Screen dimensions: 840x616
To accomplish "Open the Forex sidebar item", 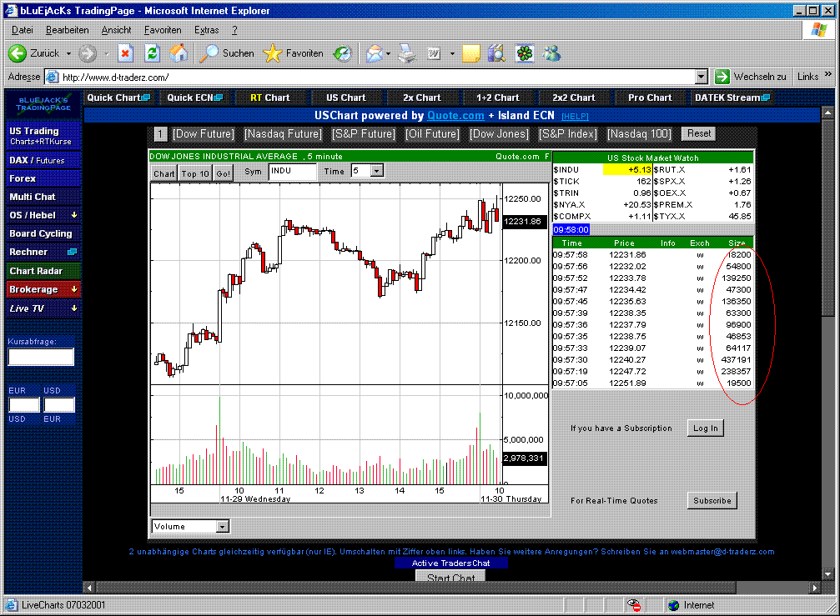I will [x=43, y=178].
